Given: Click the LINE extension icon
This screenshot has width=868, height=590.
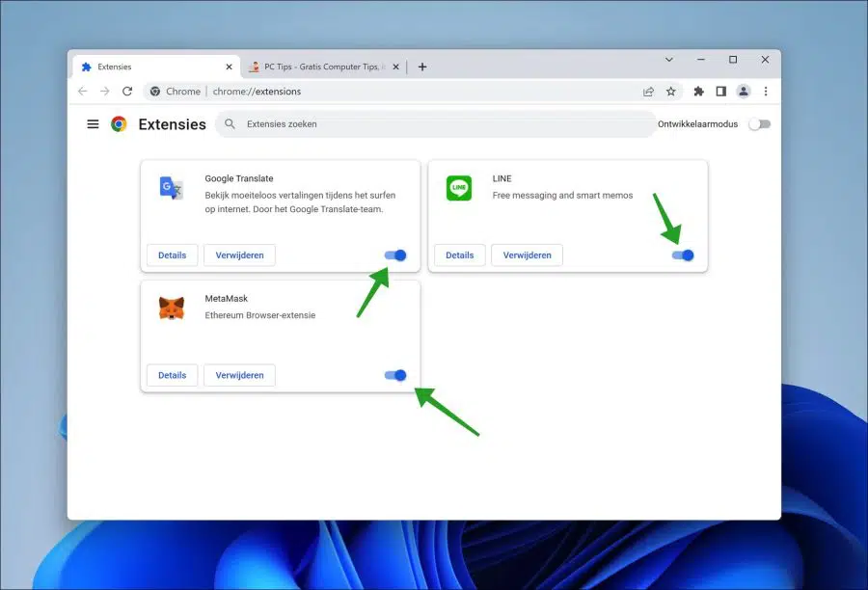Looking at the screenshot, I should point(459,188).
